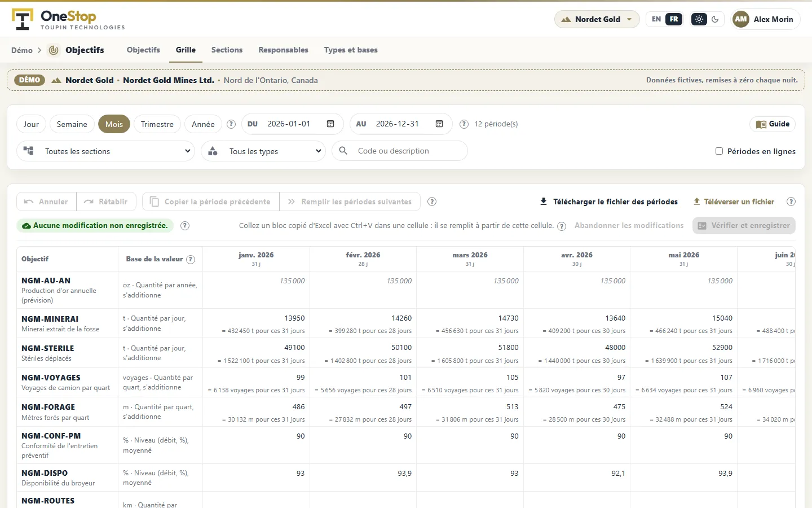This screenshot has width=812, height=508.
Task: Open the Sections tab
Action: point(227,50)
